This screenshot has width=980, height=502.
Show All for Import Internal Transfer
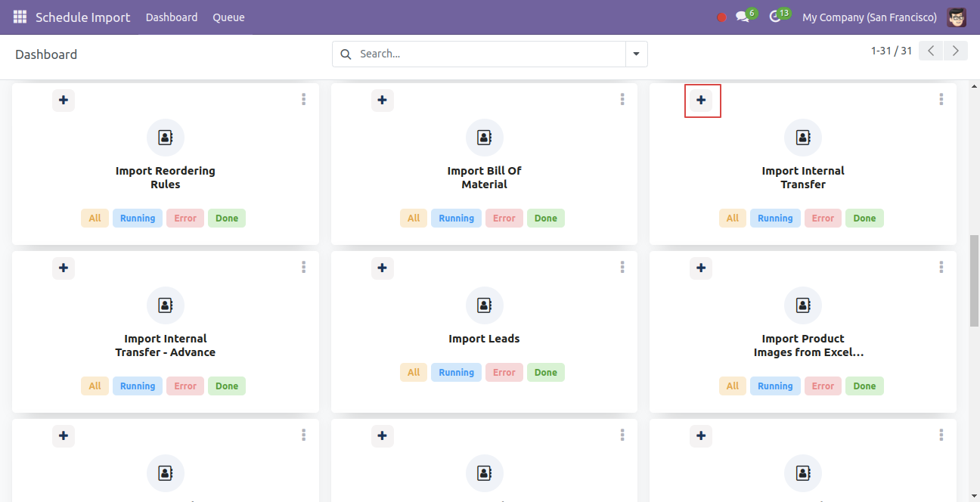point(733,218)
